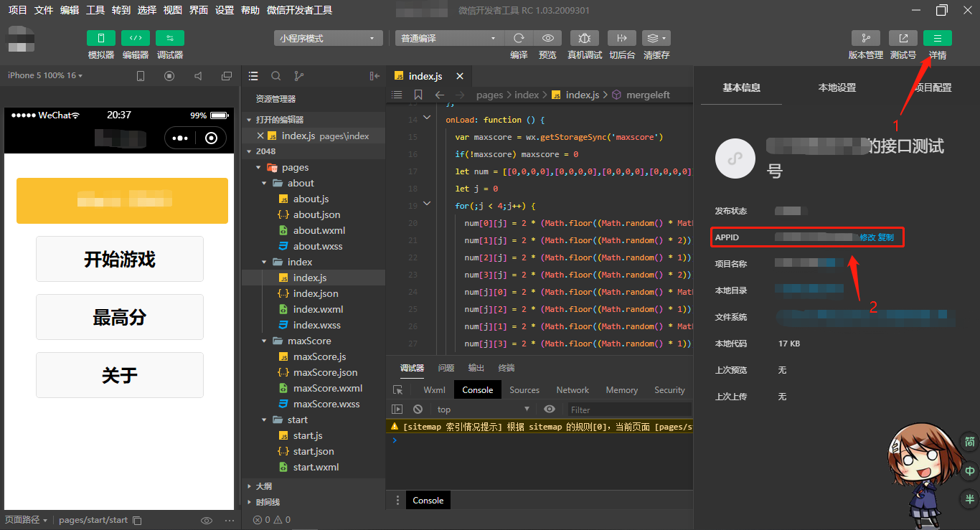Open the vertical dots drawer menu
The image size is (980, 530).
[x=397, y=501]
